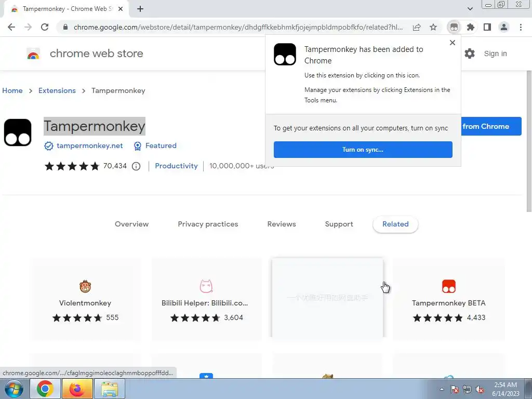The height and width of the screenshot is (399, 532).
Task: Open the Violentmonkey related card
Action: (85, 299)
